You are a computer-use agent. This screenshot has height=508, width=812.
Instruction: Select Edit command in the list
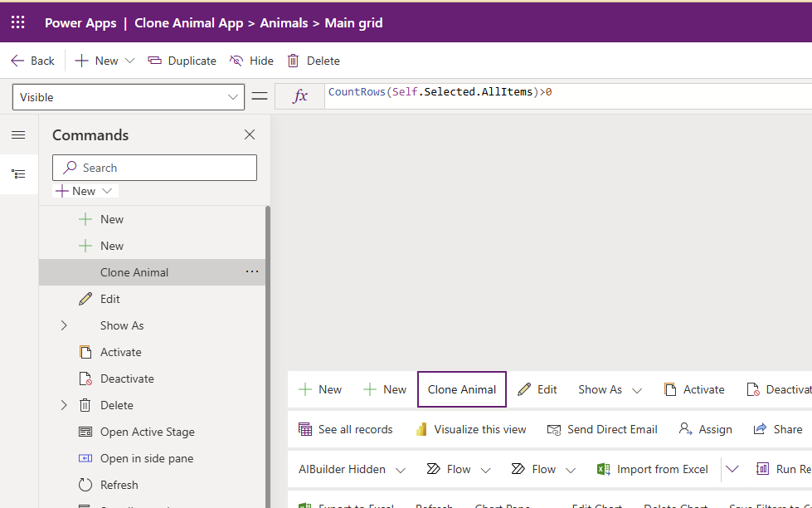152,299
